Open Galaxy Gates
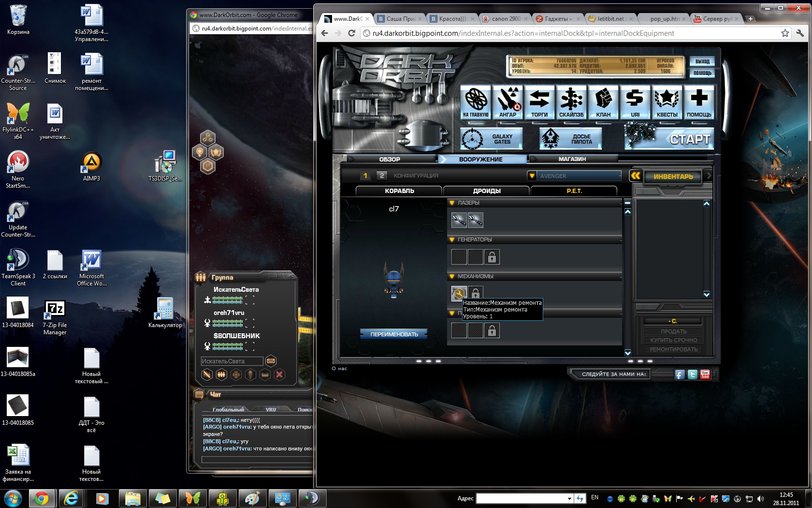 pyautogui.click(x=492, y=139)
